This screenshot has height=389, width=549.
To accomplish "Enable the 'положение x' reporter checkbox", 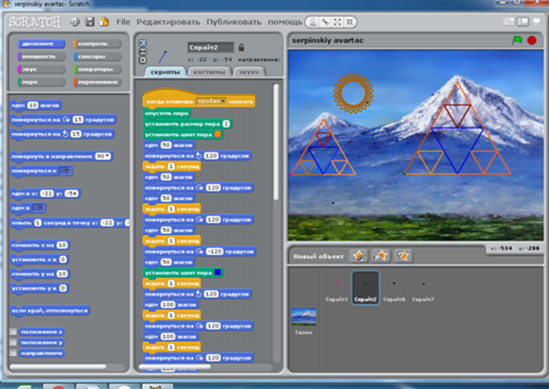I will (x=13, y=331).
